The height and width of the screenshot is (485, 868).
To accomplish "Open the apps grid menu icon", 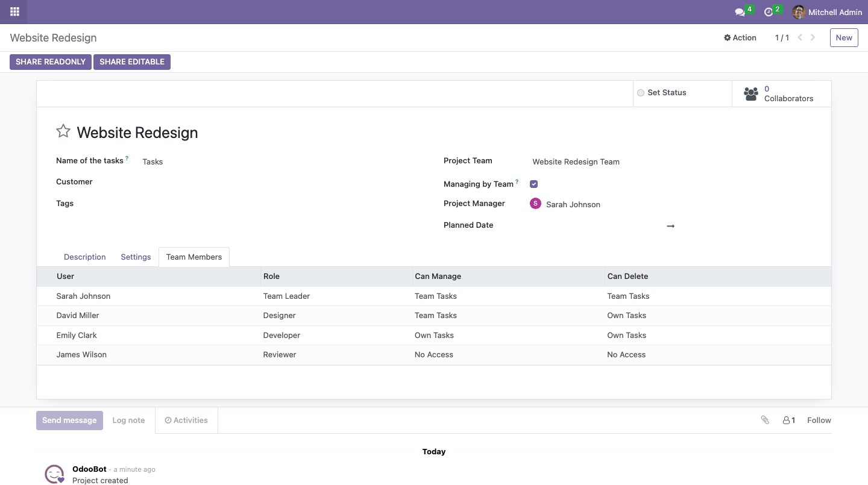I will [x=14, y=11].
